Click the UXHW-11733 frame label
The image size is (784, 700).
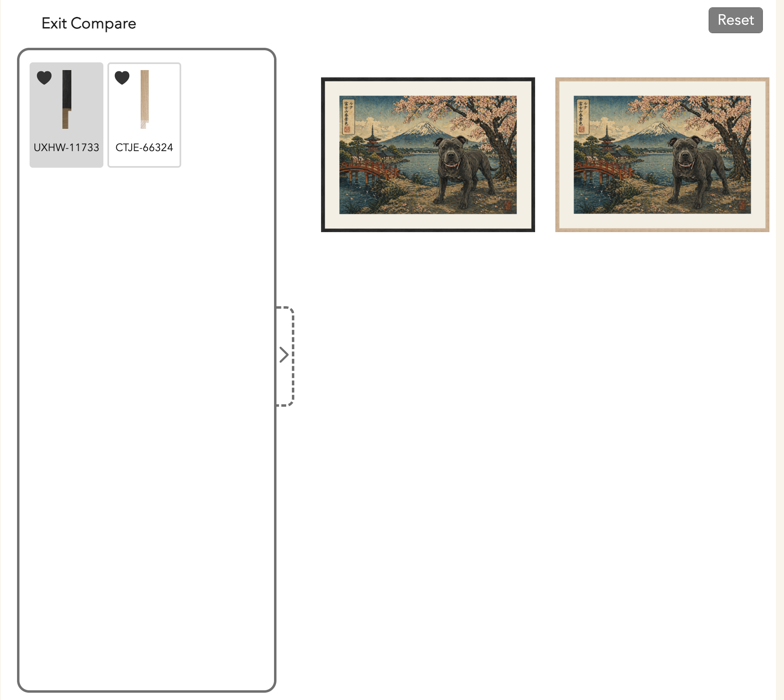coord(66,147)
